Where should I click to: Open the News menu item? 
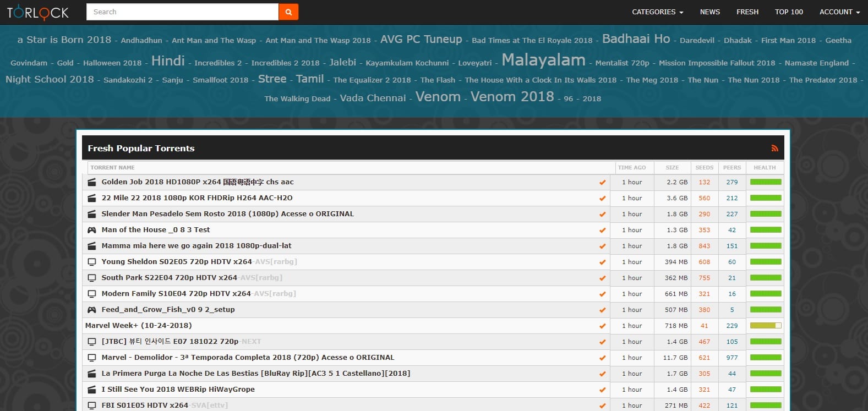coord(709,12)
